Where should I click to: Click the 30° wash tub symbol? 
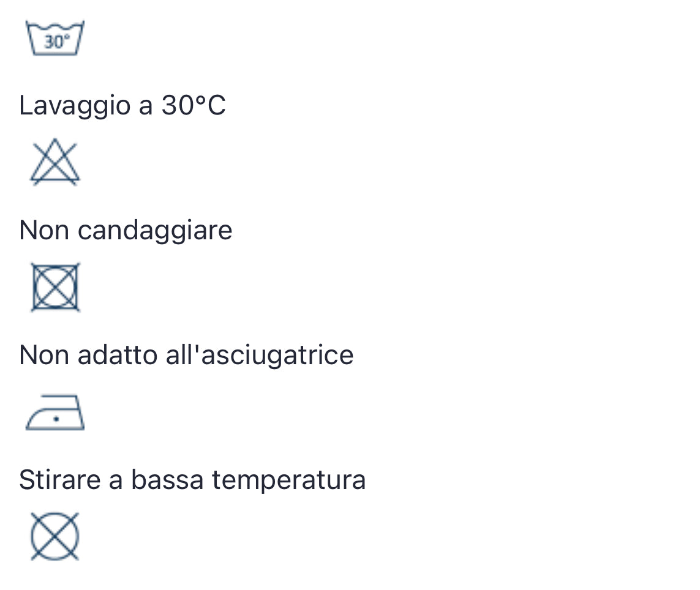(55, 39)
